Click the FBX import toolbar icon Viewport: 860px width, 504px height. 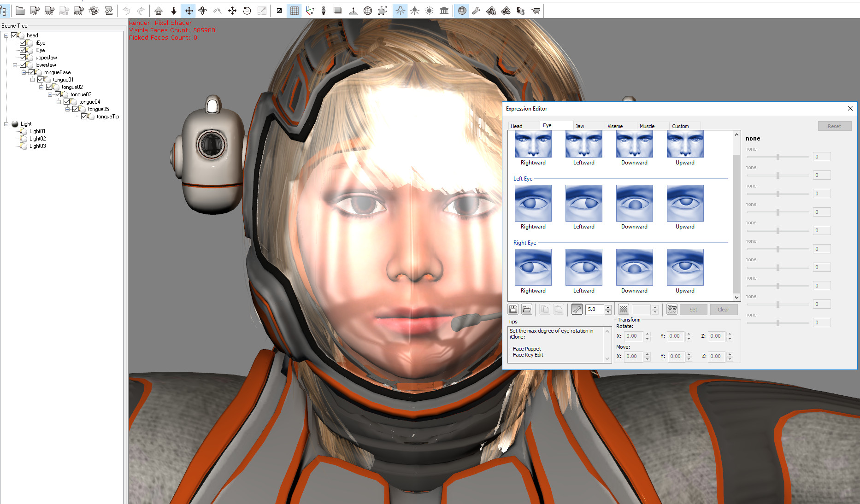click(49, 11)
